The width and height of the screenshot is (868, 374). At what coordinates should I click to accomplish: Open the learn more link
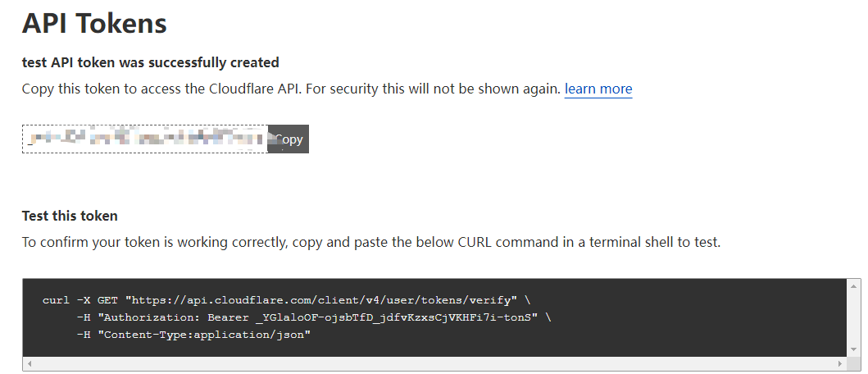coord(598,89)
